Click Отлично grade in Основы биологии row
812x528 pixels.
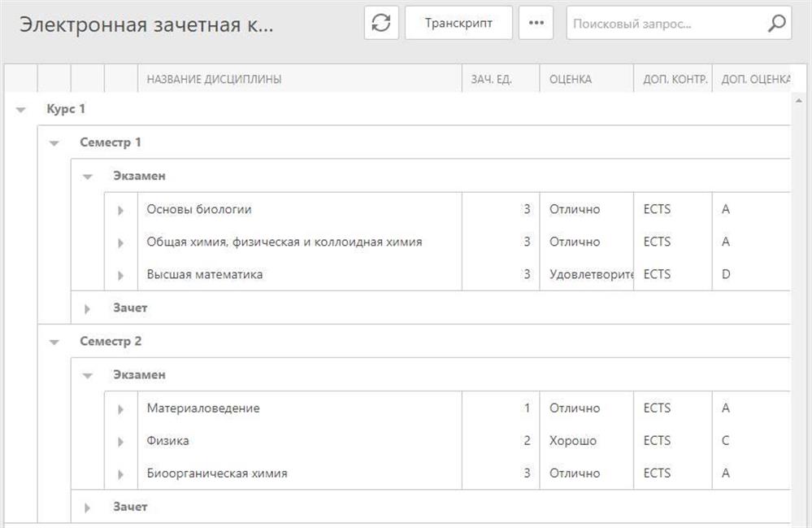coord(575,209)
